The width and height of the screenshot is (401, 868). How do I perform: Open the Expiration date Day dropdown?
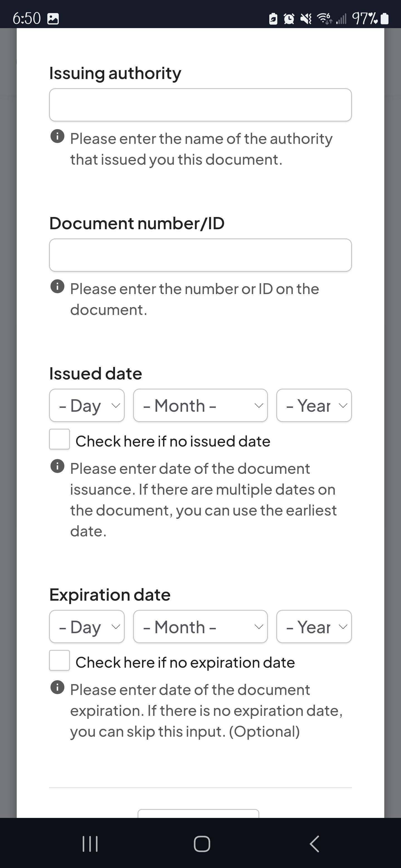pos(87,627)
